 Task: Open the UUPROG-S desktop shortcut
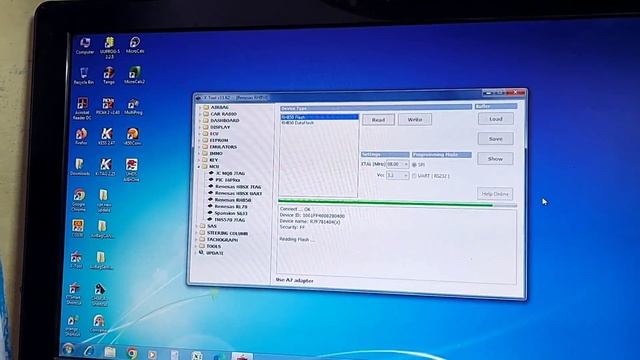109,47
